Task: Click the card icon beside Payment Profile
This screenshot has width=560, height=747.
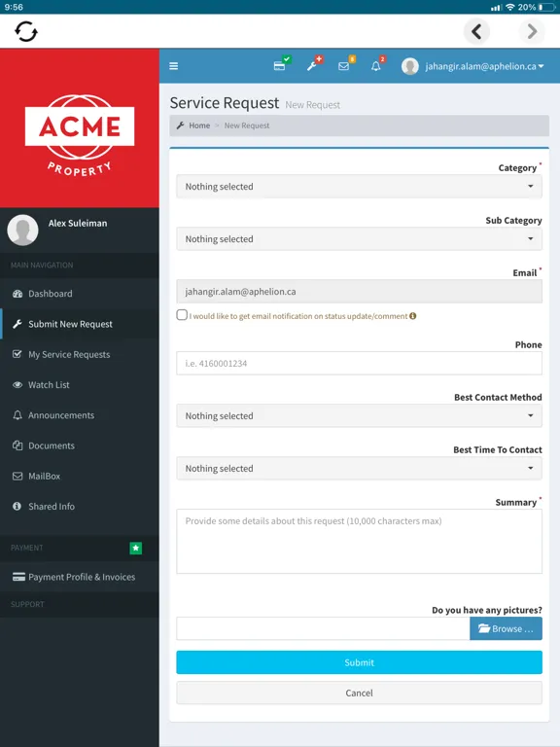Action: pos(19,577)
